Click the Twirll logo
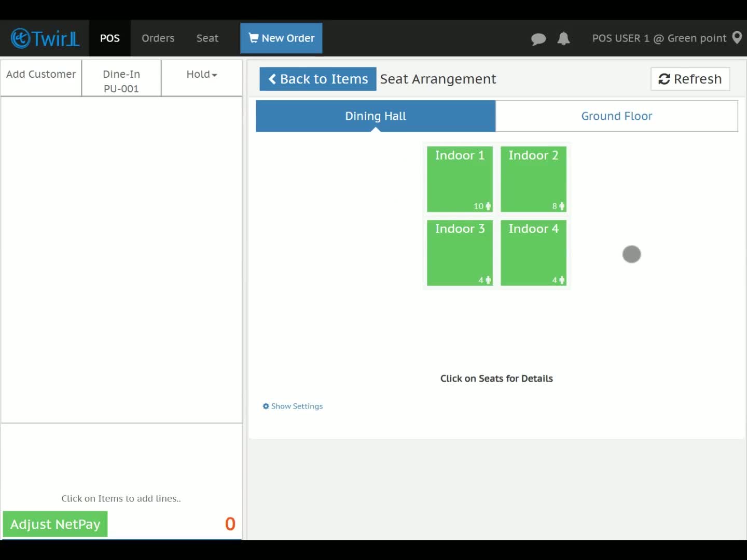This screenshot has width=747, height=560. pos(45,38)
